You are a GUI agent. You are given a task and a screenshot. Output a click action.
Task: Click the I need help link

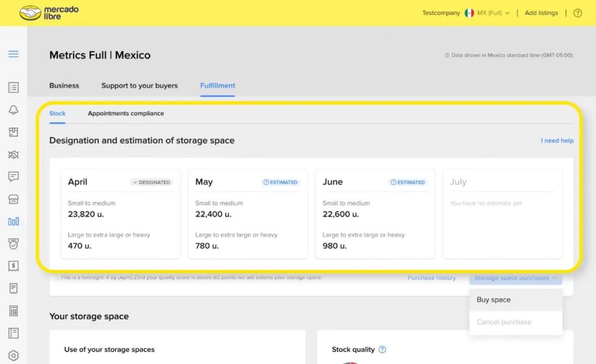pyautogui.click(x=557, y=141)
